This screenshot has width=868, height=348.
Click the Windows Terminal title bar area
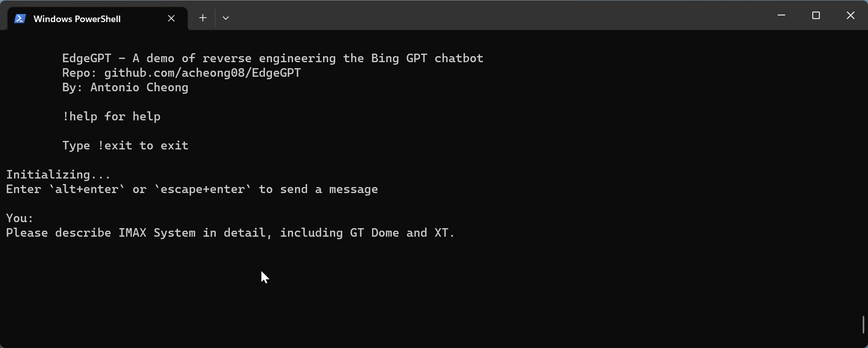coord(452,15)
